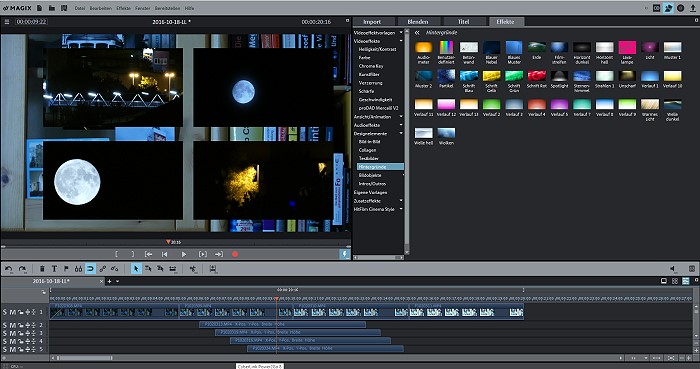The height and width of the screenshot is (369, 700).
Task: Select the single-object mouse pointer tool
Action: click(x=136, y=269)
